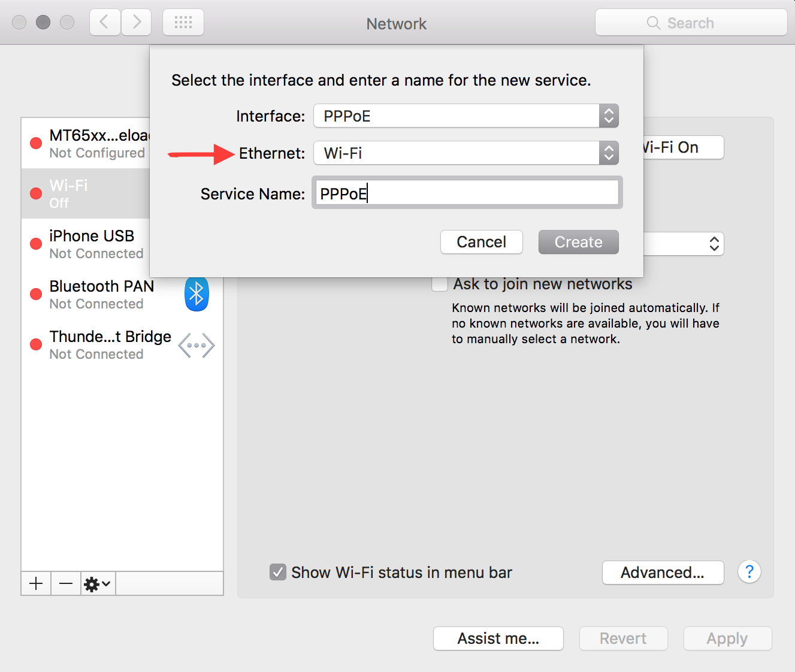Screen dimensions: 795x672
Task: Select Bluetooth PAN in the service list
Action: point(122,294)
